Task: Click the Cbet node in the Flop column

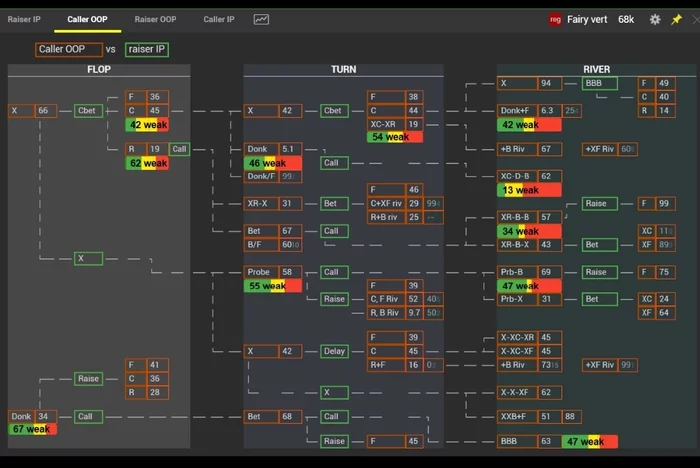Action: [87, 111]
